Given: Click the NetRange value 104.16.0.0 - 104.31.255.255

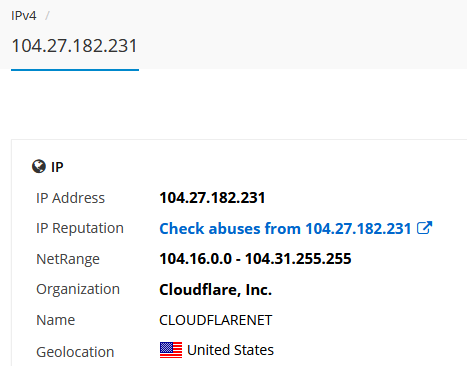Looking at the screenshot, I should (x=255, y=259).
